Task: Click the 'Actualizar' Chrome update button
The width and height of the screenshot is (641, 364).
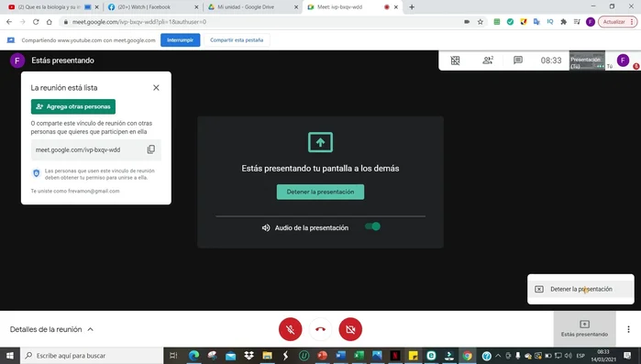Action: (618, 22)
